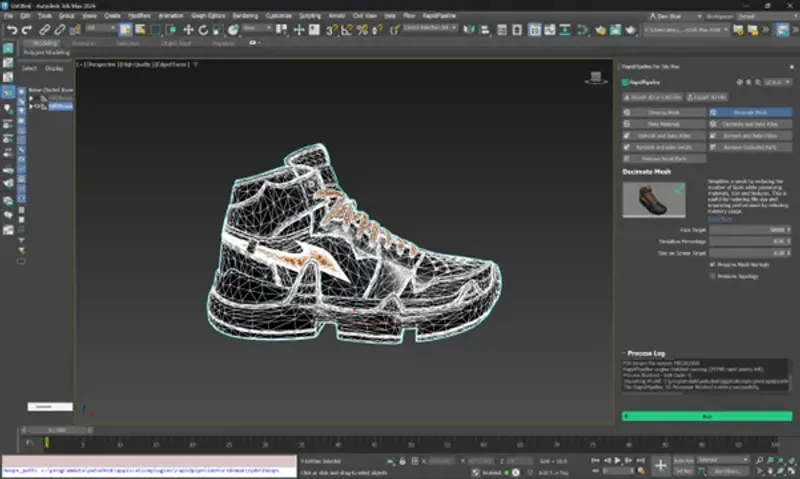Click the Bake Materials preset button
Screen dimensions: 800x479
[x=664, y=124]
